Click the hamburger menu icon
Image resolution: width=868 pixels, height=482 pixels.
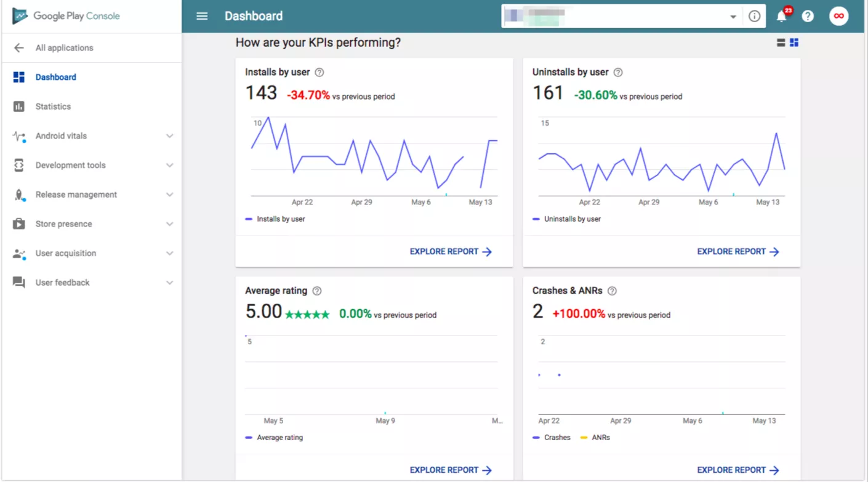tap(202, 16)
